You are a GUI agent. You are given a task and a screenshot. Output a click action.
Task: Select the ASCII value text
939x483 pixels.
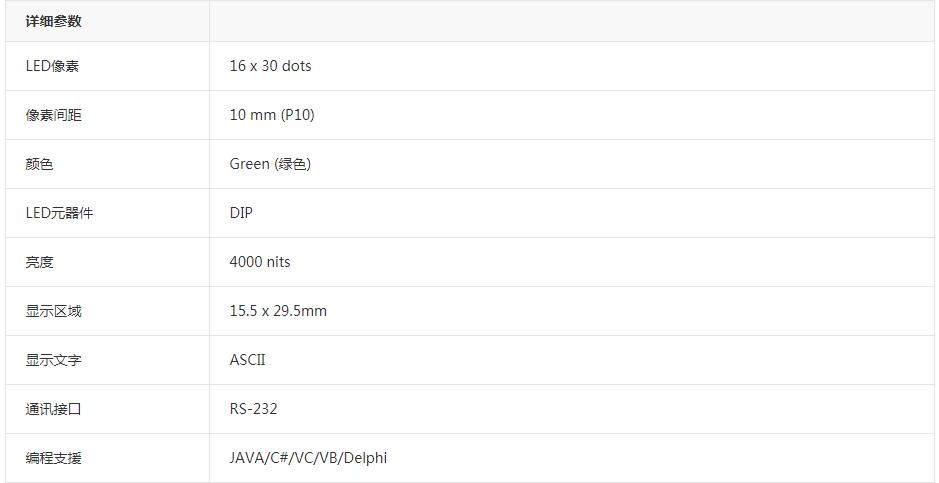pyautogui.click(x=247, y=360)
